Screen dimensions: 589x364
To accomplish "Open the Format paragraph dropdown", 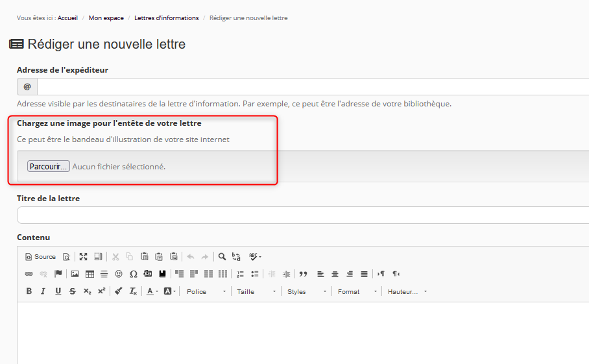I will pos(357,291).
